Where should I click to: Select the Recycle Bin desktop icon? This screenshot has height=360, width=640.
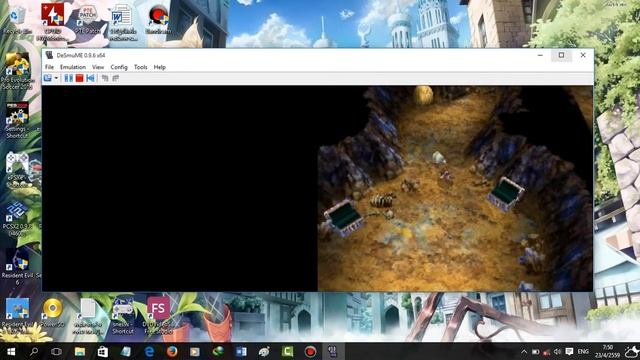[17, 19]
